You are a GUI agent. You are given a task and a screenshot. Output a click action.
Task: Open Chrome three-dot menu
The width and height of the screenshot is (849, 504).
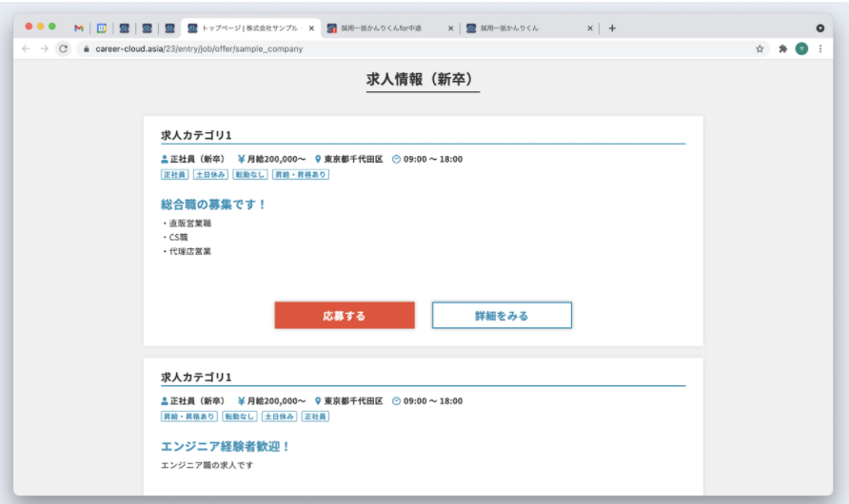point(820,48)
